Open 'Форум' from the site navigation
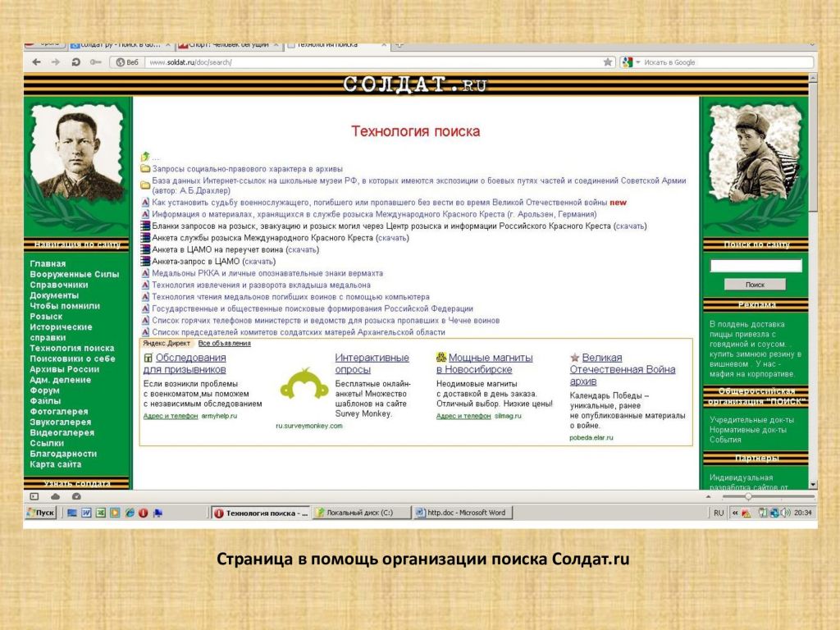The image size is (840, 630). point(44,390)
